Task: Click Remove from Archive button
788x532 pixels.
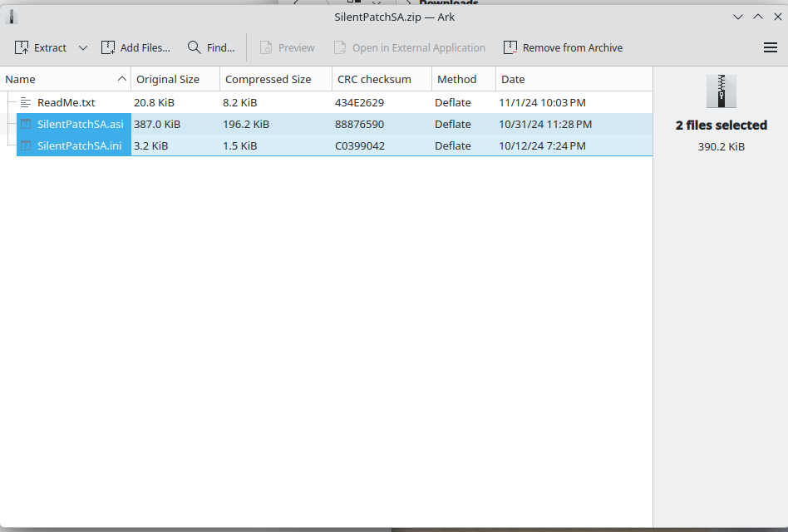Action: click(563, 47)
